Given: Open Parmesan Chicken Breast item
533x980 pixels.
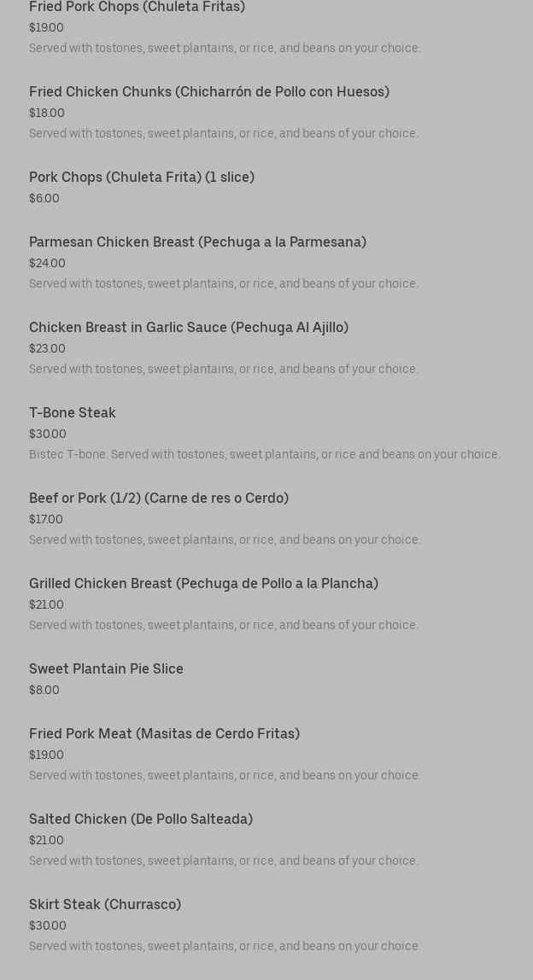Looking at the screenshot, I should pyautogui.click(x=197, y=242).
